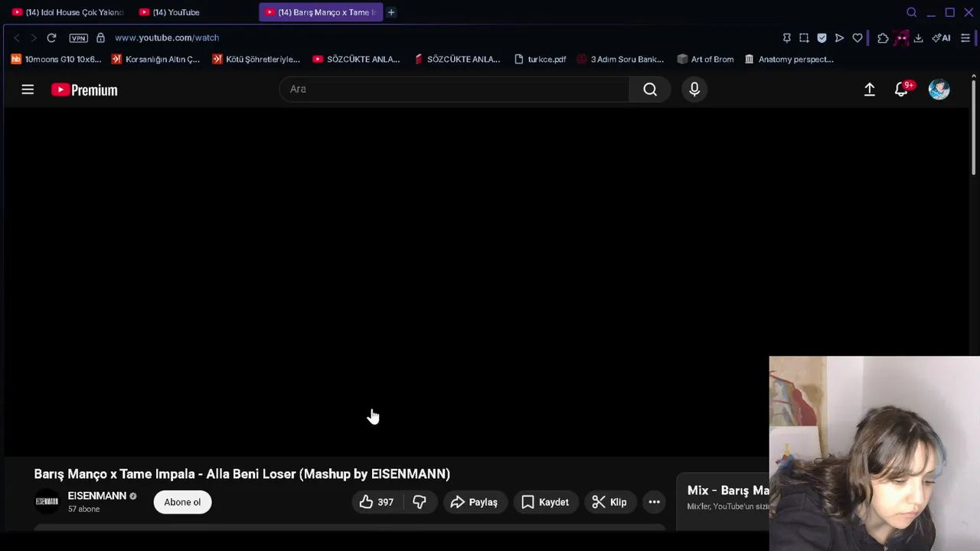Go back with browser back arrow
The width and height of the screenshot is (980, 551).
[17, 37]
